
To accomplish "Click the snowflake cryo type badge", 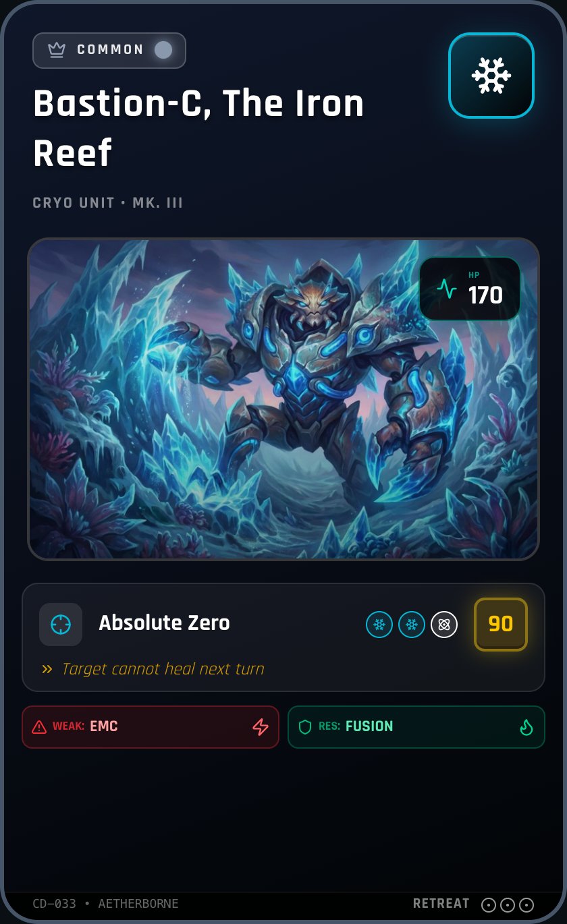I will 491,76.
